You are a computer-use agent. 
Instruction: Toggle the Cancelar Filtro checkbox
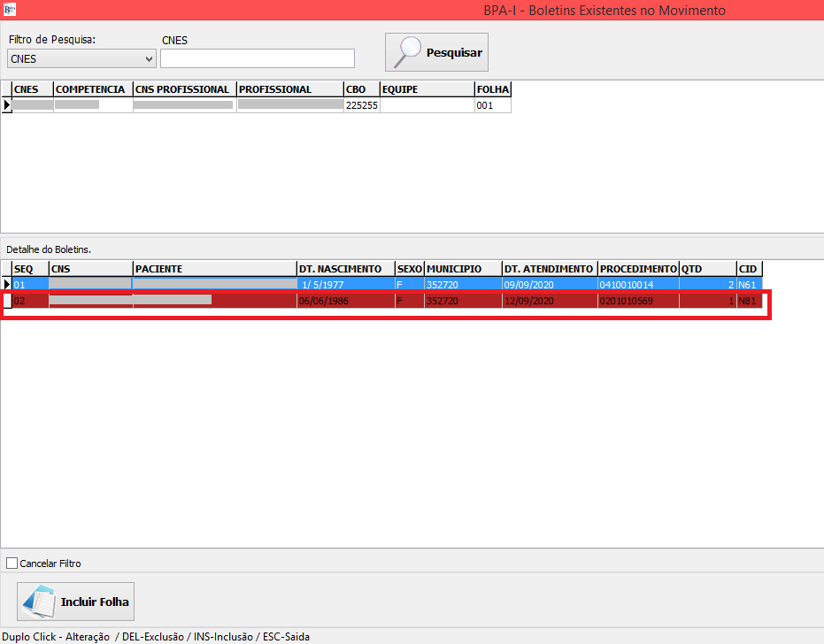[12, 563]
